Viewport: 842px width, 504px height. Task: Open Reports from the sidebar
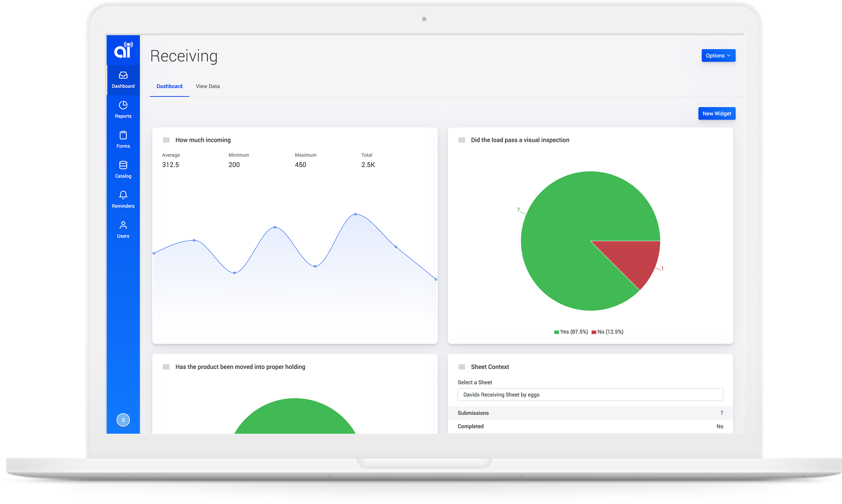pos(123,110)
